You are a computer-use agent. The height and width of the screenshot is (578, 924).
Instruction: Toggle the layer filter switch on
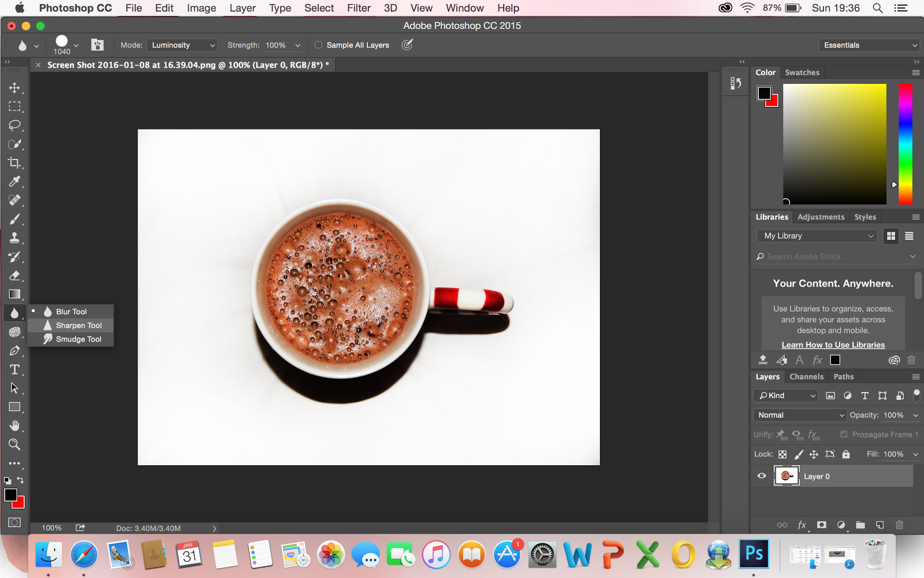[916, 395]
